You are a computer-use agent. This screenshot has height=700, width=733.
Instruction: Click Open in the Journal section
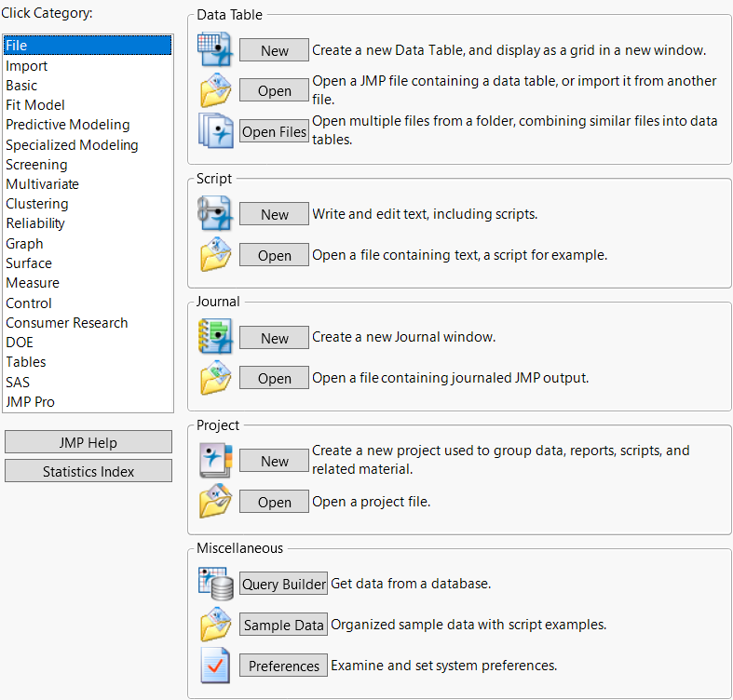[275, 378]
